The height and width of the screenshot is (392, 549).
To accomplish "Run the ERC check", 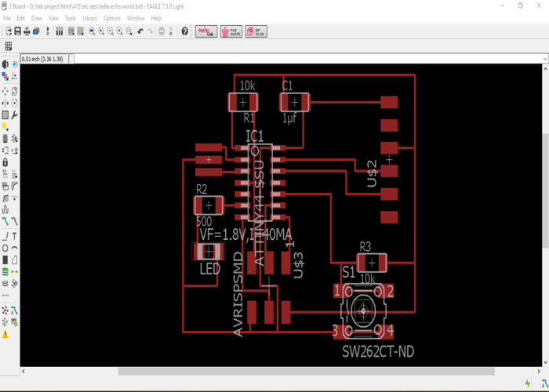I will click(5, 322).
